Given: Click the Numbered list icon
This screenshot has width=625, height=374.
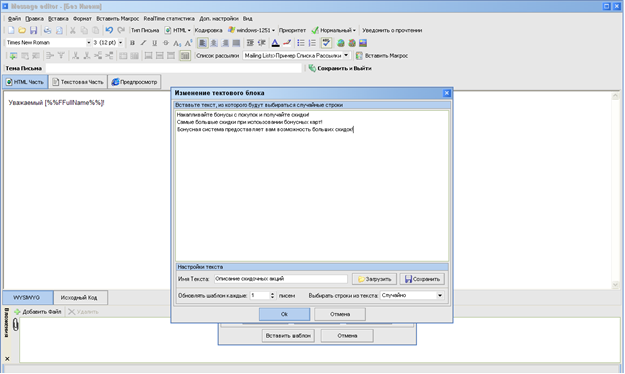Looking at the screenshot, I should pyautogui.click(x=312, y=43).
